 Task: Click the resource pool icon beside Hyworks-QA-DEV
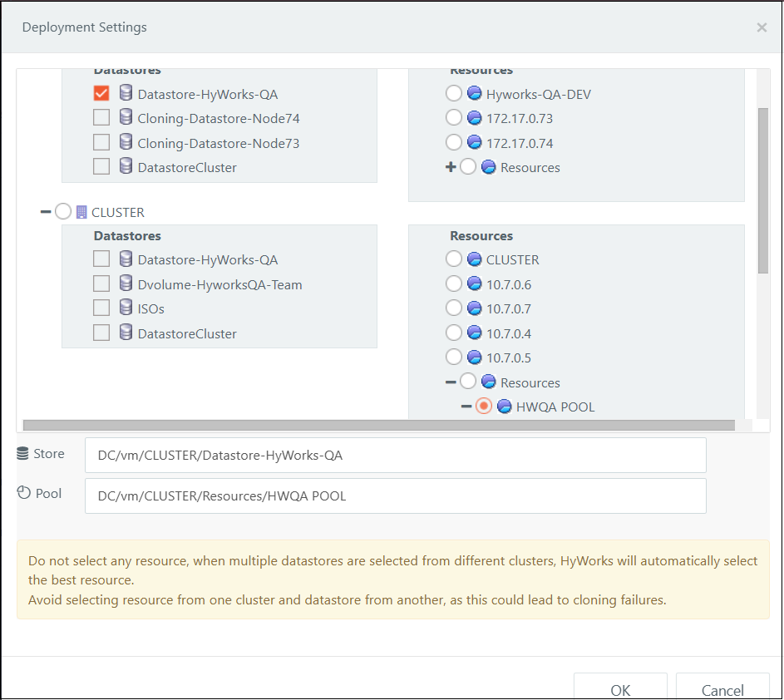[x=474, y=93]
